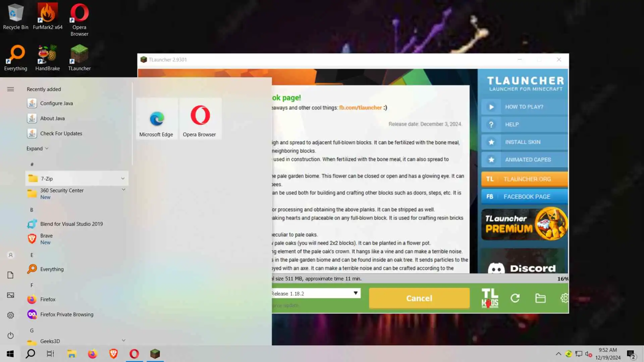Click the download progress bar
Screen dimensions: 644x362
[419, 279]
